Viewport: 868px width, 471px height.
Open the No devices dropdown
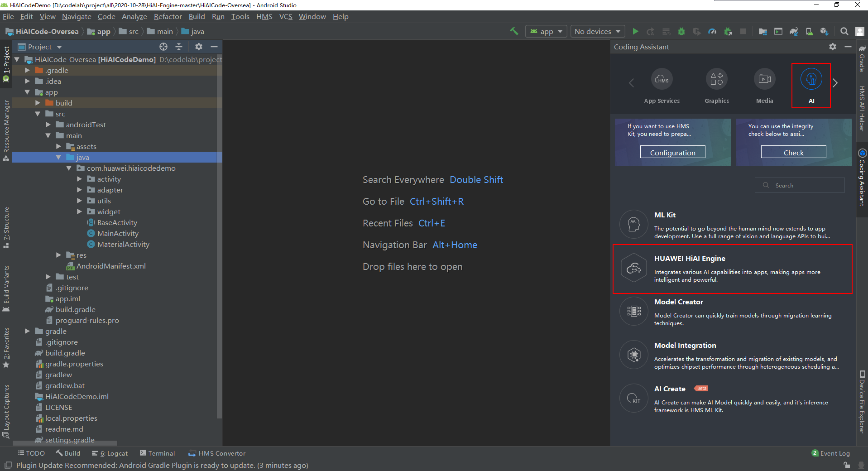pyautogui.click(x=597, y=31)
